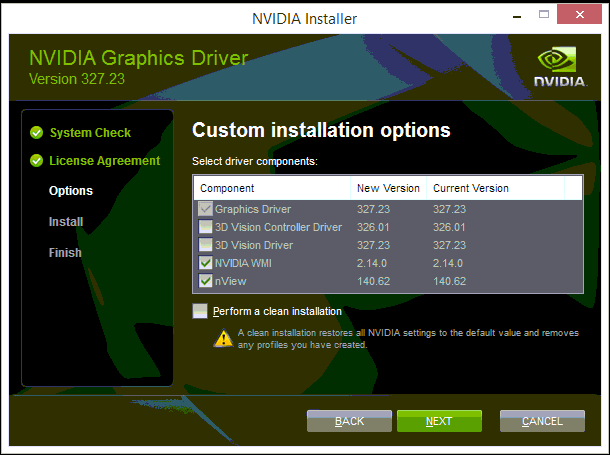Click the 3D Vision Driver row label
Viewport: 610px width, 455px height.
pos(254,245)
